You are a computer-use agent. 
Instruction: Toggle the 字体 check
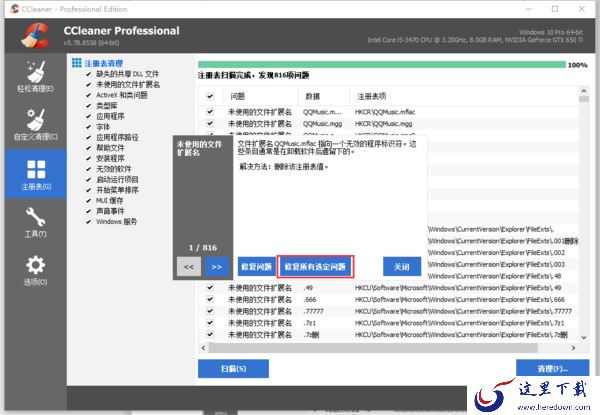[x=88, y=127]
